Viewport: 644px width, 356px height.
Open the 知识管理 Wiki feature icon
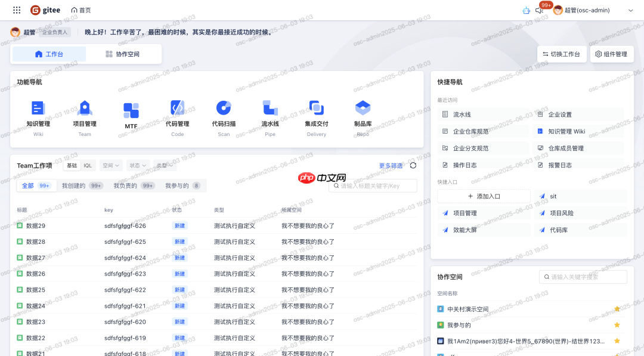[x=38, y=113]
